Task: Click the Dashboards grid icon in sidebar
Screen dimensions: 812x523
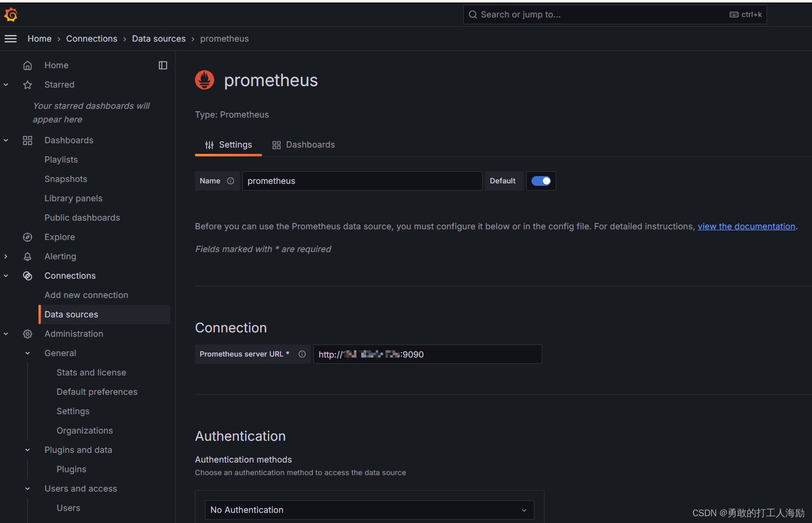Action: (28, 140)
